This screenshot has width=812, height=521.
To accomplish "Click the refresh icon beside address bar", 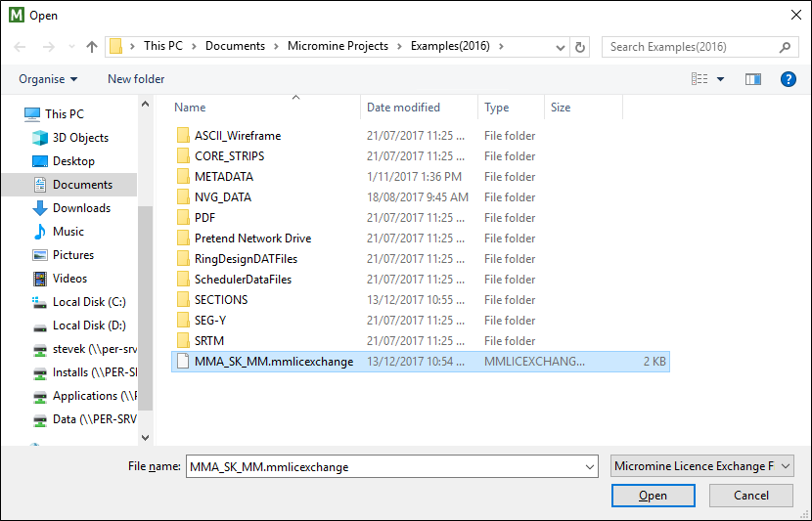I will 580,47.
